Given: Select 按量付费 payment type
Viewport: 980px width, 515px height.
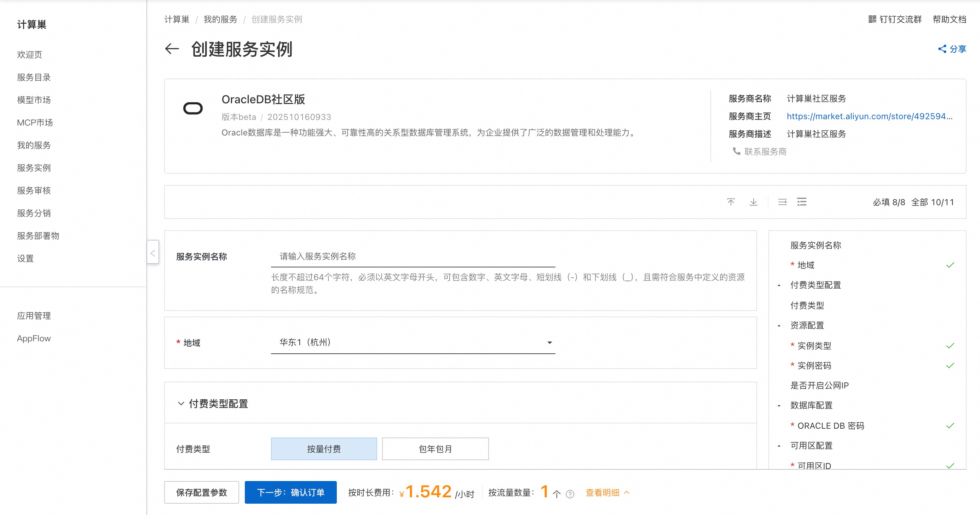Looking at the screenshot, I should coord(324,449).
